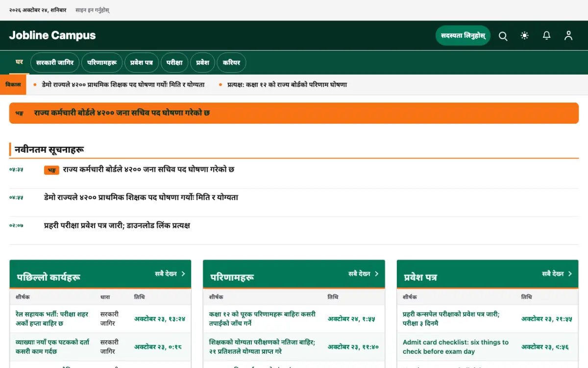Open the orange breaking news banner
588x368 pixels.
[x=294, y=113]
